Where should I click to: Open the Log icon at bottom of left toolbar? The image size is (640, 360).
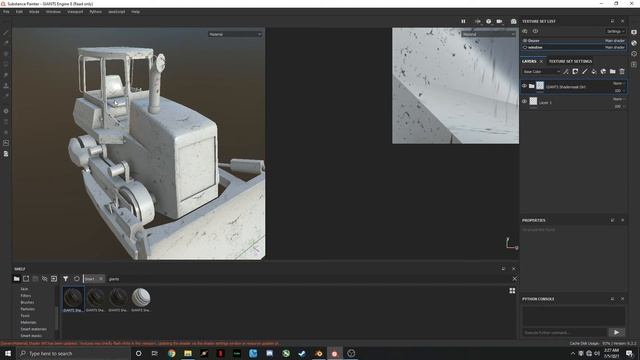pyautogui.click(x=6, y=154)
